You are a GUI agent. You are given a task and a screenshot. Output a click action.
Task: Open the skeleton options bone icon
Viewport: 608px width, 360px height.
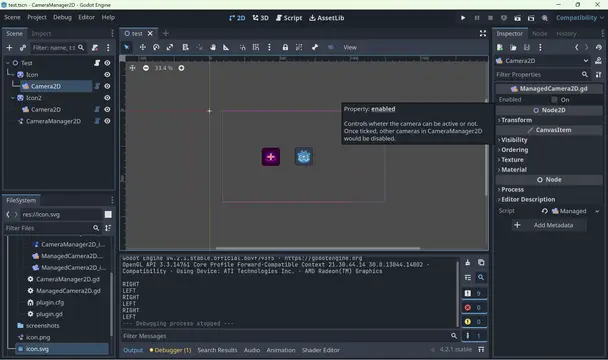[x=315, y=47]
